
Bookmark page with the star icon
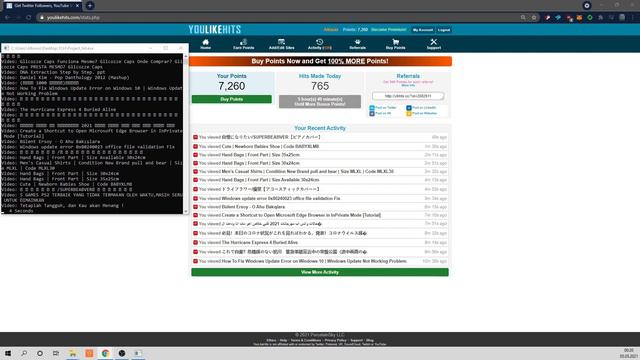534,18
